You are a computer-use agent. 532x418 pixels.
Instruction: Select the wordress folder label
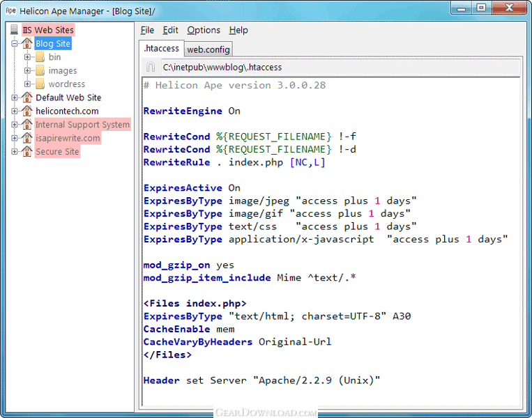coord(67,84)
